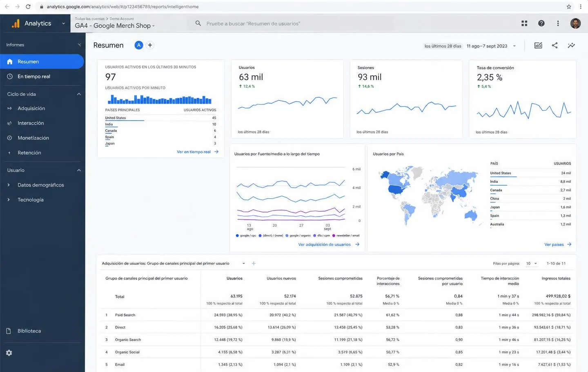Click the Organic Social table row

[x=336, y=352]
